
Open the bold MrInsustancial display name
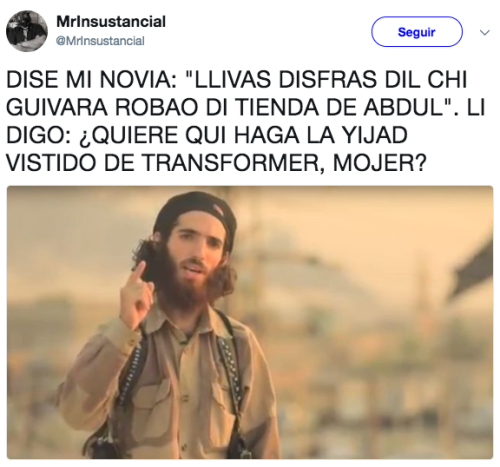click(111, 22)
